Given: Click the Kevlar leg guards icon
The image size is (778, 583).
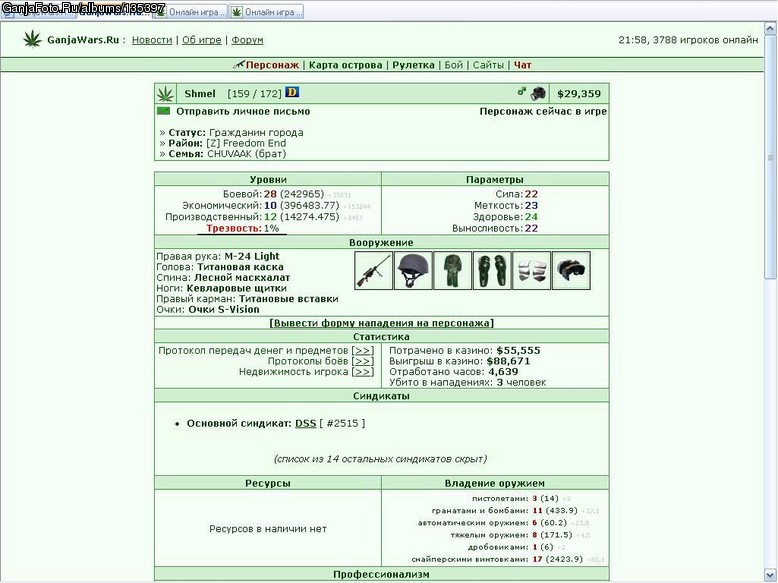Looking at the screenshot, I should [492, 270].
